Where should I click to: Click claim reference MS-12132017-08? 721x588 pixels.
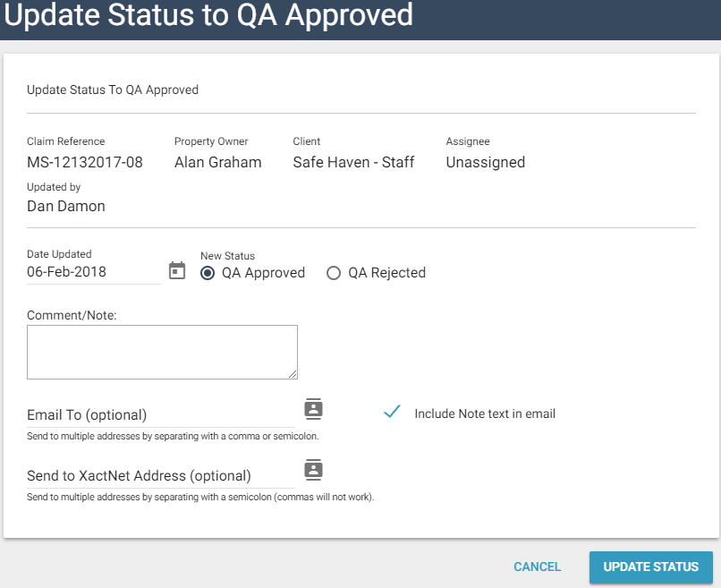point(85,163)
